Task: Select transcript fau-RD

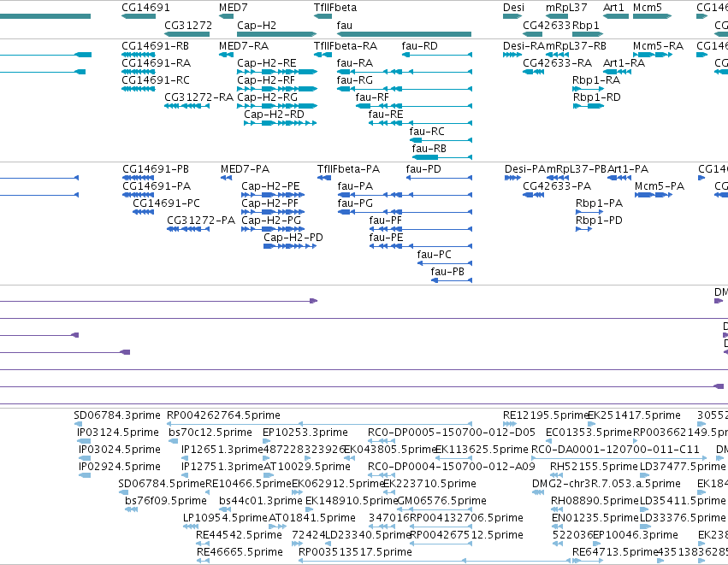Action: (x=437, y=55)
